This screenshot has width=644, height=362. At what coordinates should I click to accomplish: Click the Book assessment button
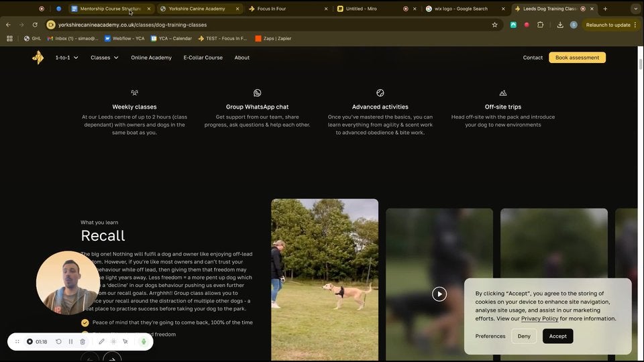pyautogui.click(x=577, y=58)
